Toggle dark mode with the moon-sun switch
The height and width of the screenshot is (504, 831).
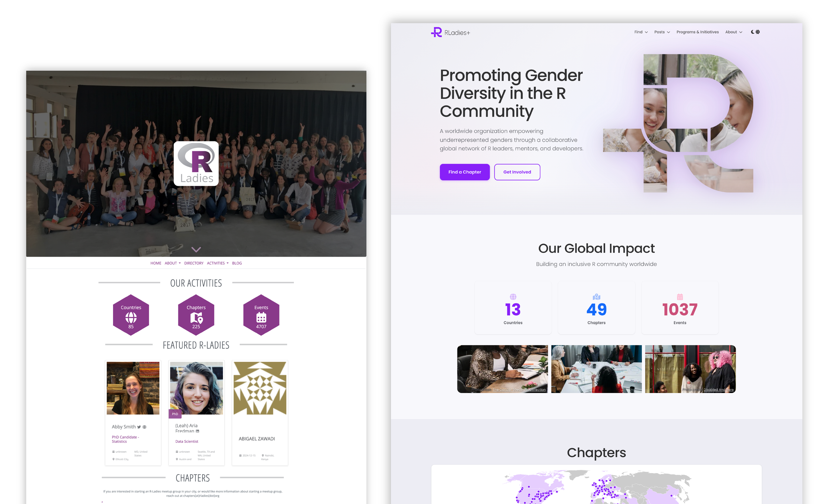coord(755,32)
